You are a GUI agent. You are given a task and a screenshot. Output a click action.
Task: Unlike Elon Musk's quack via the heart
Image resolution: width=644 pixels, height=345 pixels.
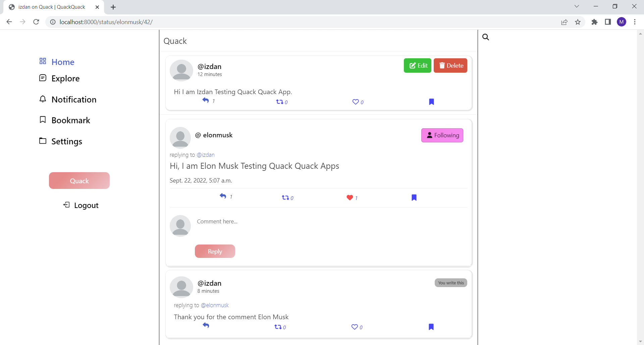[350, 198]
